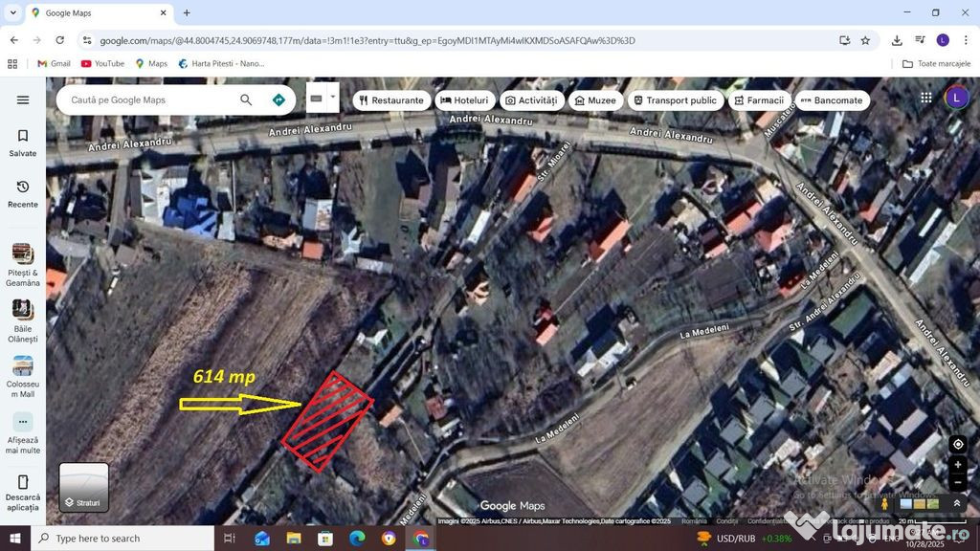Open directions with the blue arrow icon
This screenshot has width=980, height=551.
point(278,99)
